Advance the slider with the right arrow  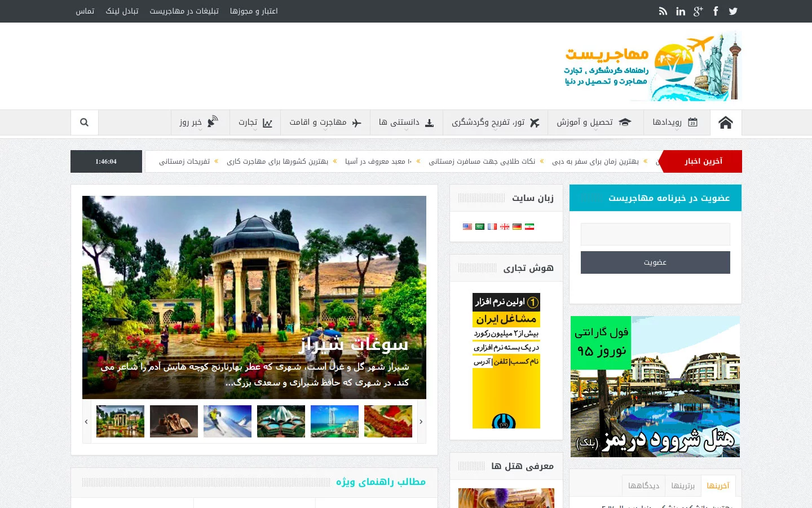coord(421,421)
